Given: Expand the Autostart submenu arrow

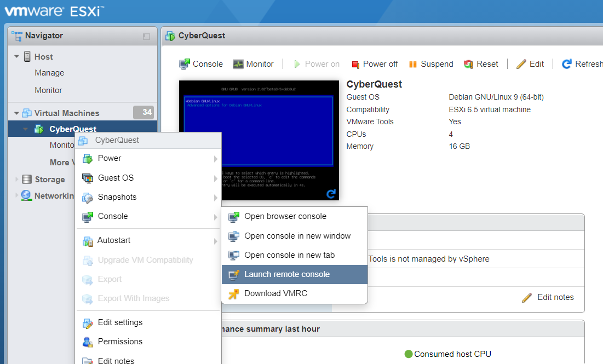Looking at the screenshot, I should (215, 241).
